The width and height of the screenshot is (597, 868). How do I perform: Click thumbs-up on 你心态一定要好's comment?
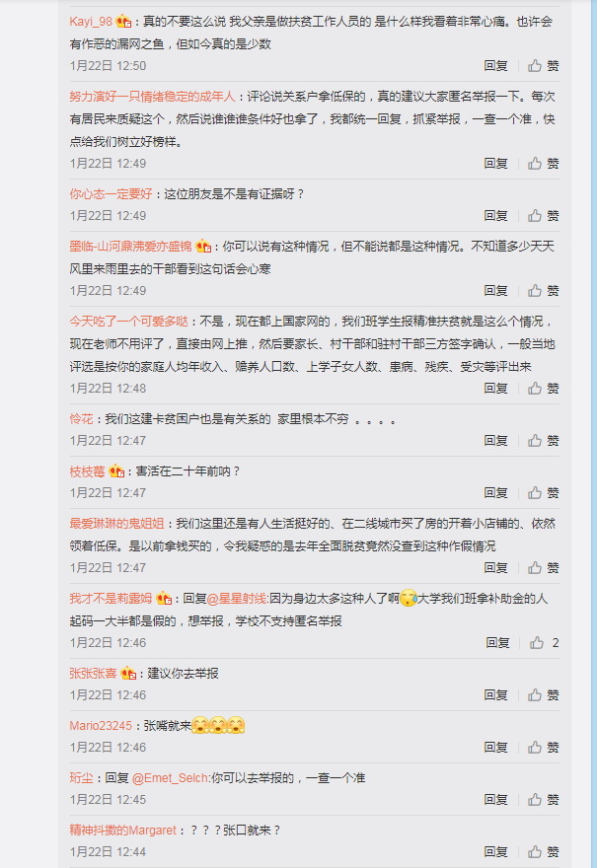point(543,215)
